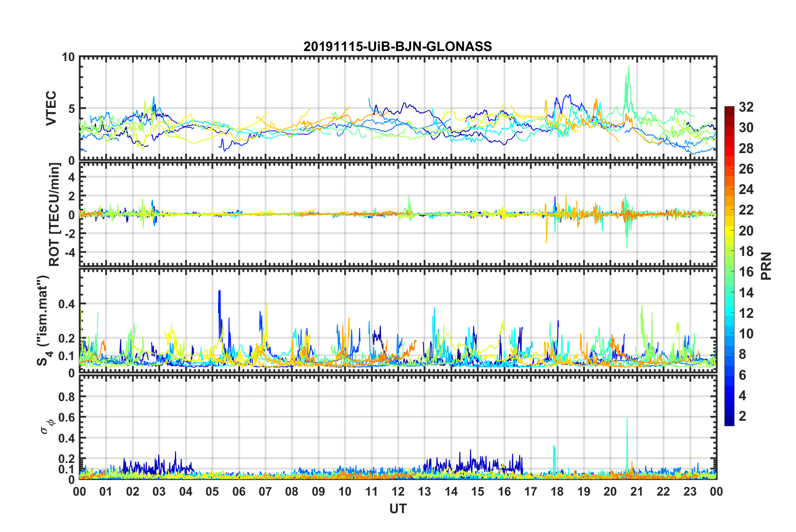Click x-axis hour tick 11

(372, 492)
